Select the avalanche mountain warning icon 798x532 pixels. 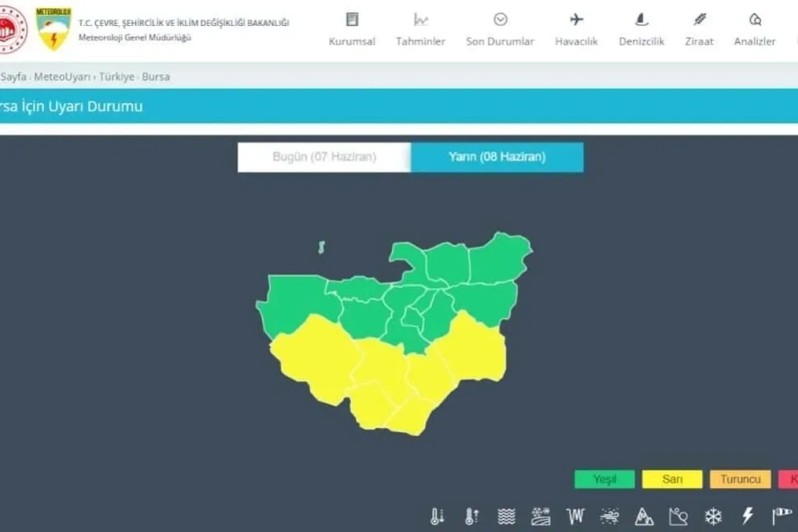click(x=644, y=516)
